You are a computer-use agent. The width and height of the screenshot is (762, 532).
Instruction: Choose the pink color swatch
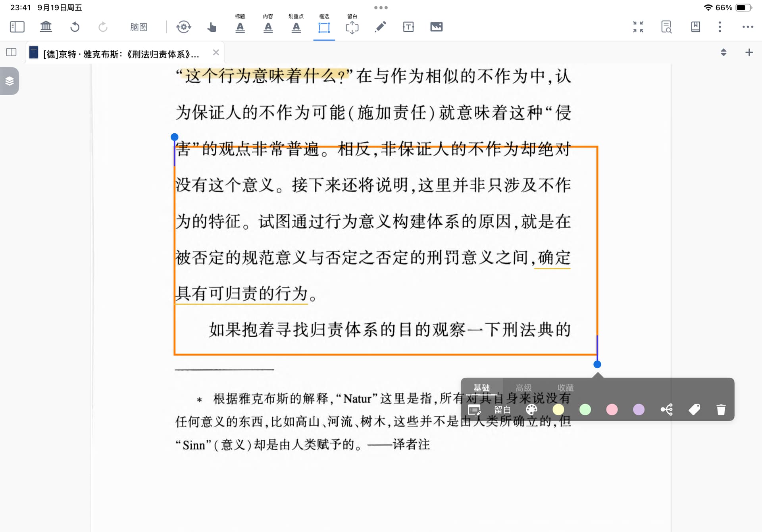tap(612, 409)
